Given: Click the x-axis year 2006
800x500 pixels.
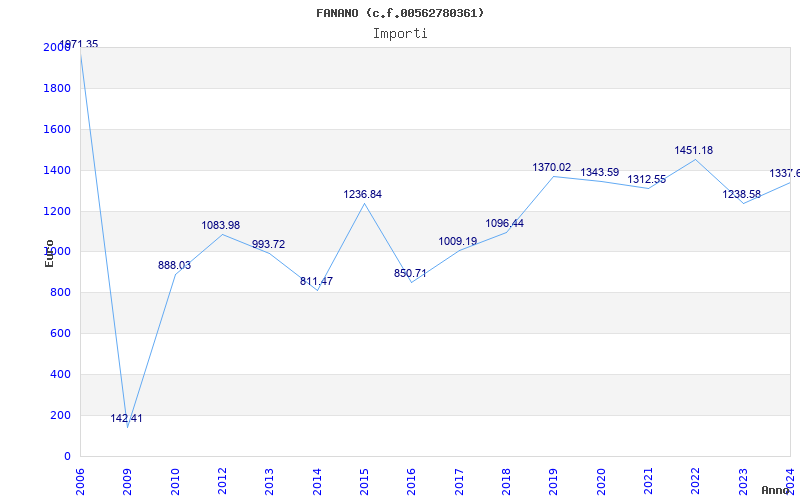Looking at the screenshot, I should tap(80, 482).
